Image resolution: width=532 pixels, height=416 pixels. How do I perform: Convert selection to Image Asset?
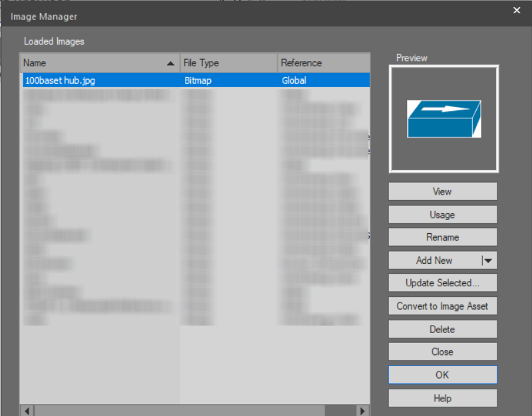click(x=442, y=306)
